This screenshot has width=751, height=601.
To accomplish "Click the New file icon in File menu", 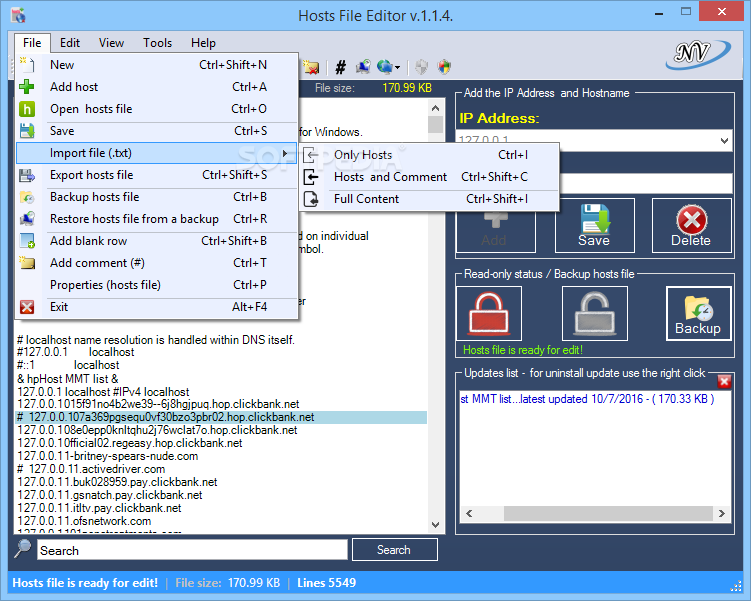I will point(27,65).
